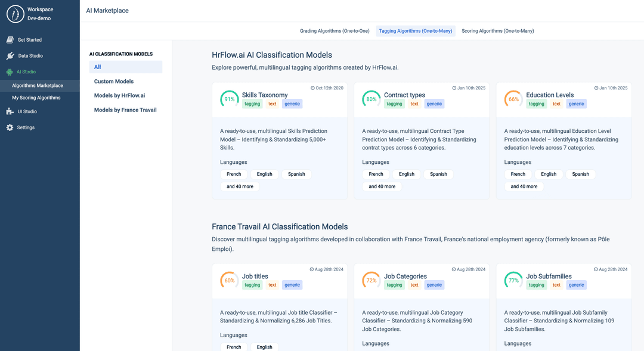
Task: Expand "and 40 more" languages under Skills Taxonomy
Action: (239, 186)
